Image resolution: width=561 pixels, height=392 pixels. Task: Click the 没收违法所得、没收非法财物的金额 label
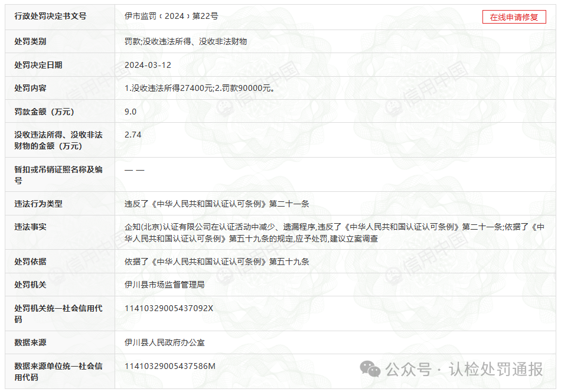pos(58,140)
